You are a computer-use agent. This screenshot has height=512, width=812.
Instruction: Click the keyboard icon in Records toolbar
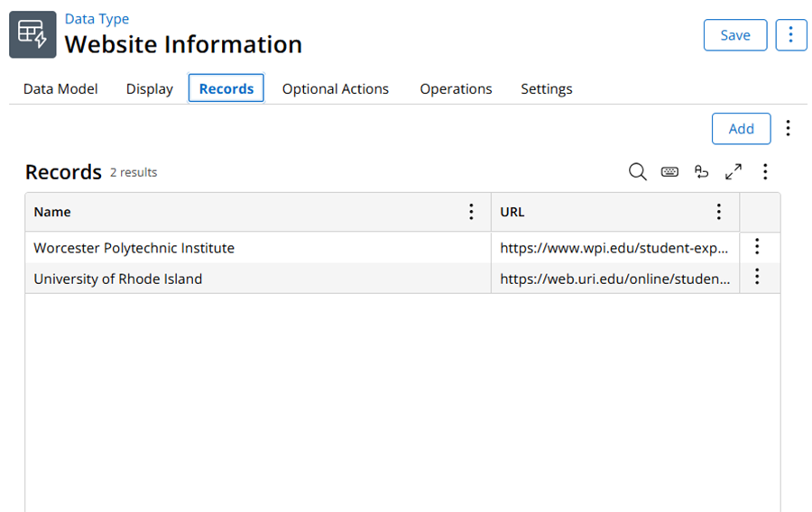(x=669, y=171)
